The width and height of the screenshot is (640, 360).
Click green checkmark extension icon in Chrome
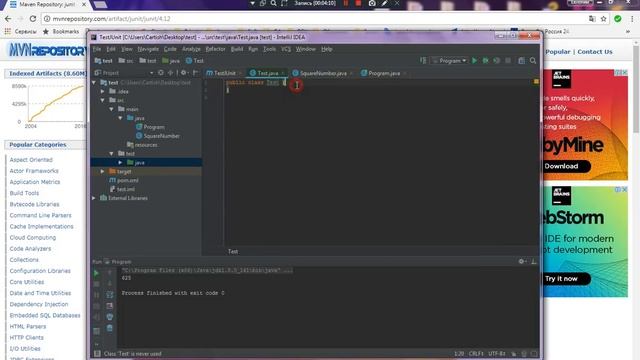(618, 19)
